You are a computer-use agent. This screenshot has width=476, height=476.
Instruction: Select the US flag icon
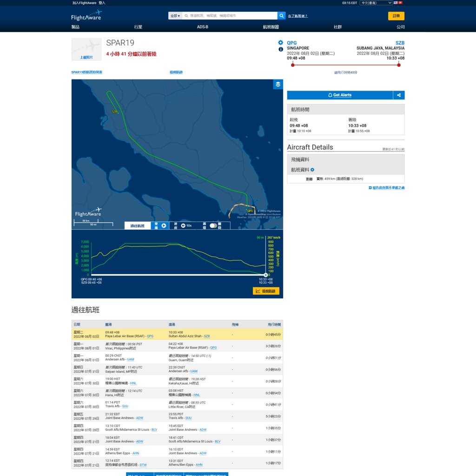[x=396, y=3]
